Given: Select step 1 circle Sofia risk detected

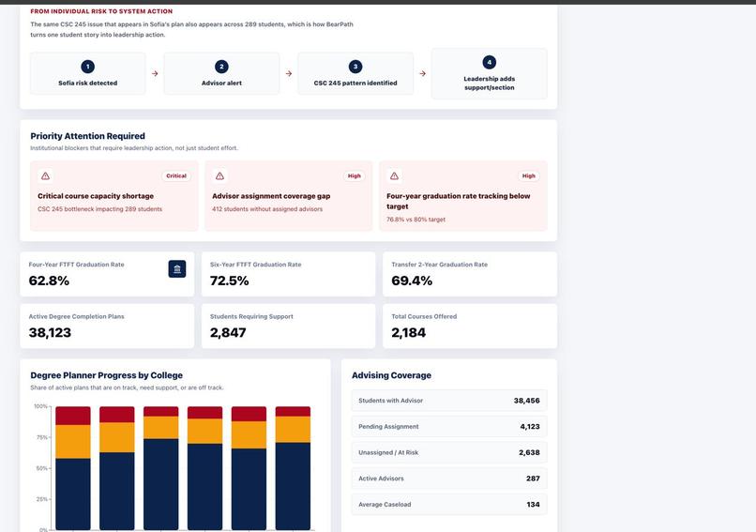Looking at the screenshot, I should coord(88,67).
